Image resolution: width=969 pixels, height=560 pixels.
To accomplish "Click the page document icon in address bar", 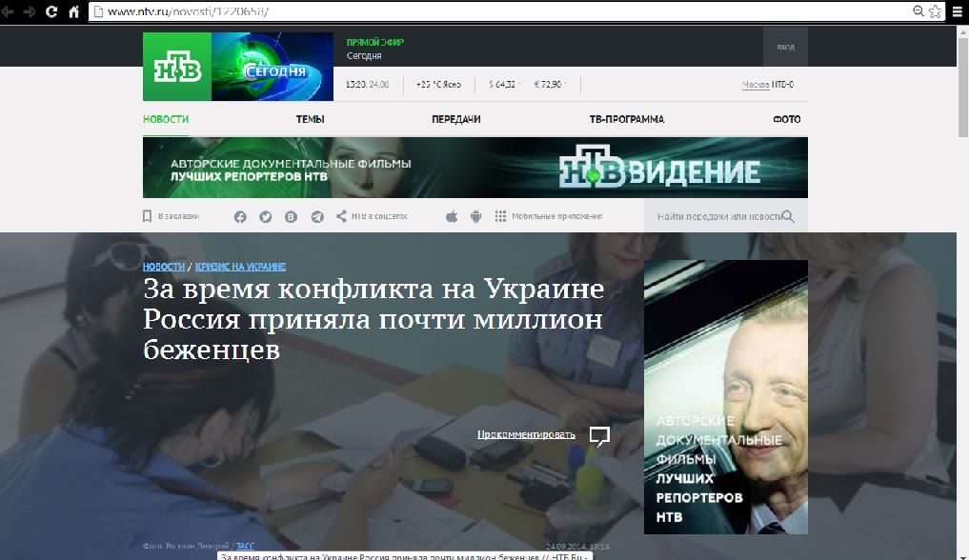I will [98, 11].
